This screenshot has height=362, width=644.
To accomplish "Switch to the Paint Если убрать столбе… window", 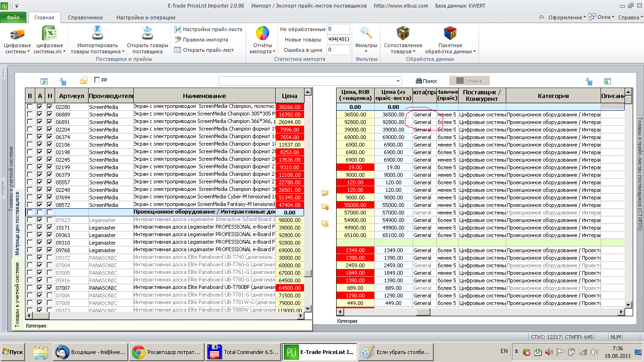I will pos(396,352).
